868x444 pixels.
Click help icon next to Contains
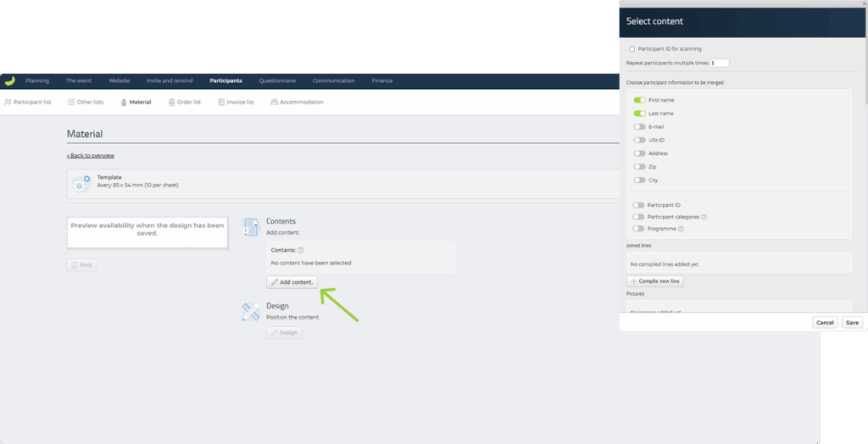click(301, 251)
